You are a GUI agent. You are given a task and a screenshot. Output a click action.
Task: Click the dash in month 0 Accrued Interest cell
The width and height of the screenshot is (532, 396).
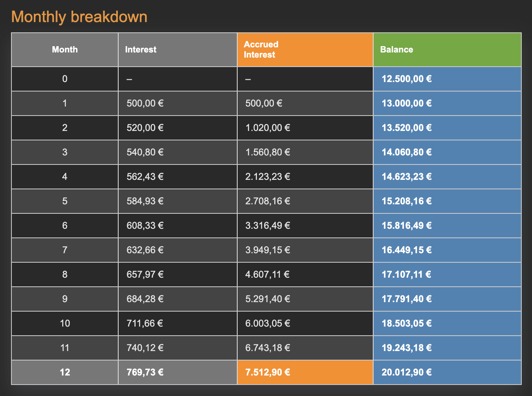tap(248, 79)
